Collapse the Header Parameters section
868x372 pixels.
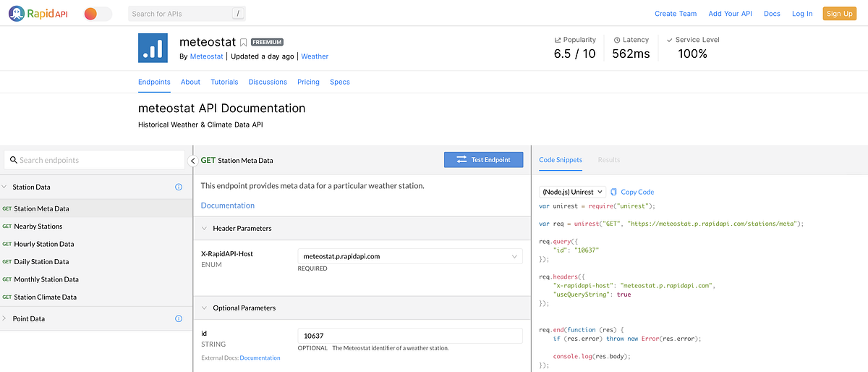[204, 228]
